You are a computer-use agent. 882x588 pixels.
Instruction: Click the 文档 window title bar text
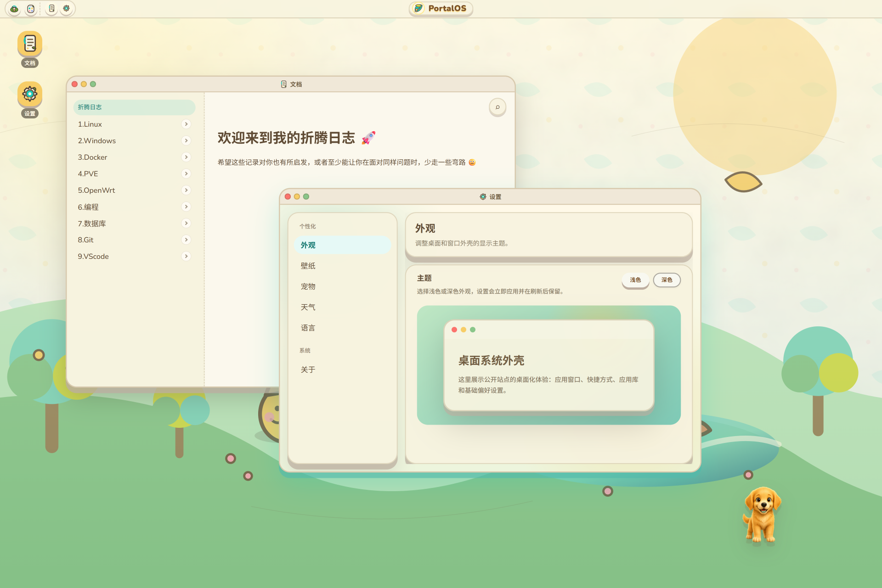296,84
